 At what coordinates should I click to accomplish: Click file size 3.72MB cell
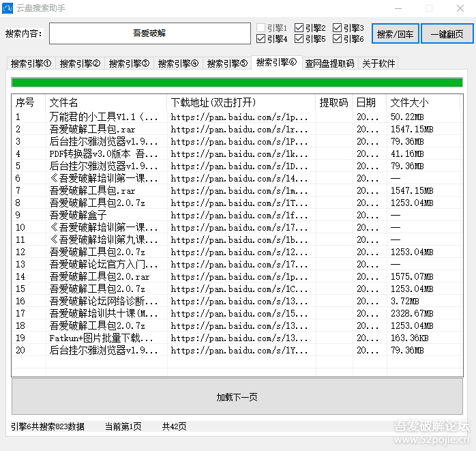(x=404, y=302)
